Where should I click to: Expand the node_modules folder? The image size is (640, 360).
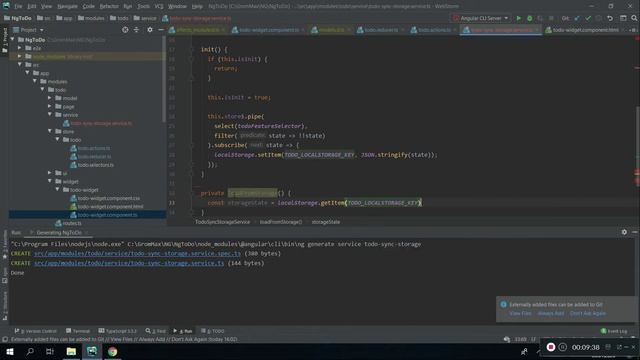[20, 56]
